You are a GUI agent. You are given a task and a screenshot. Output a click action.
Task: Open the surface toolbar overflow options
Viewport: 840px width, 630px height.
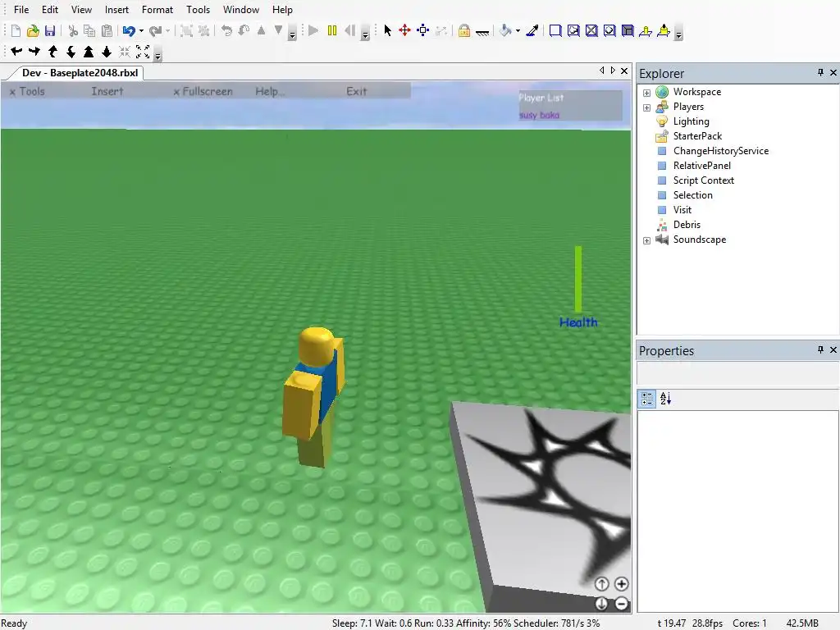[x=678, y=34]
